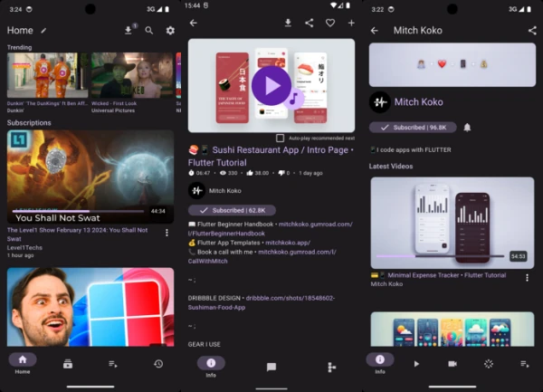Toggle channel notification bell

point(467,128)
